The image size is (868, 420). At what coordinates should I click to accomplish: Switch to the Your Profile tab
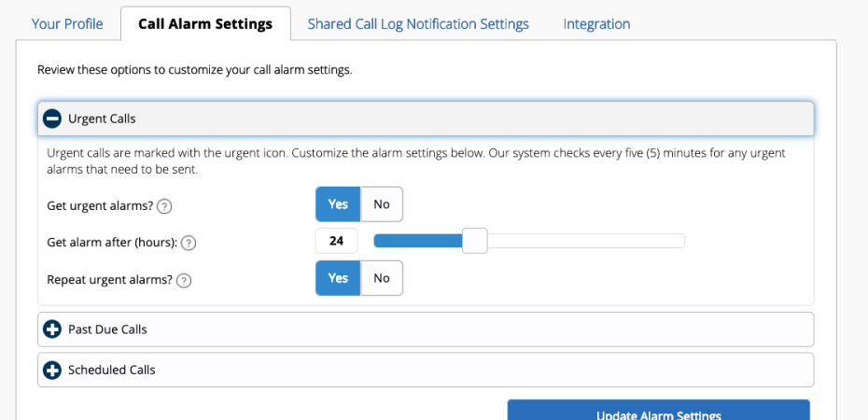pyautogui.click(x=67, y=24)
